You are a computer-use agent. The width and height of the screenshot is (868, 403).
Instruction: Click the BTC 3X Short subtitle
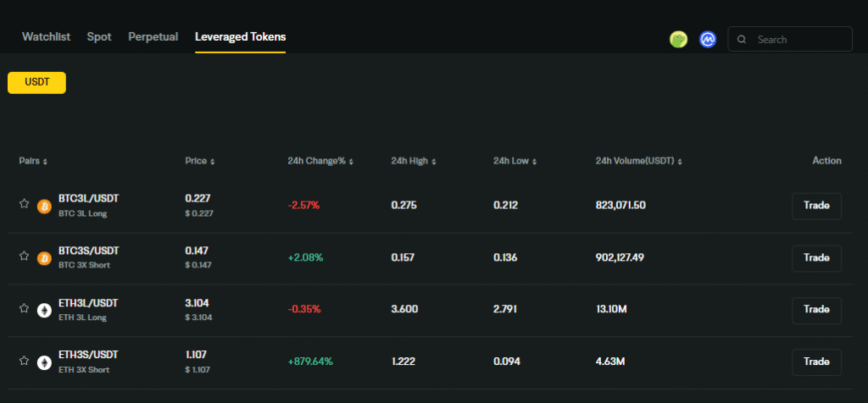[x=84, y=265]
